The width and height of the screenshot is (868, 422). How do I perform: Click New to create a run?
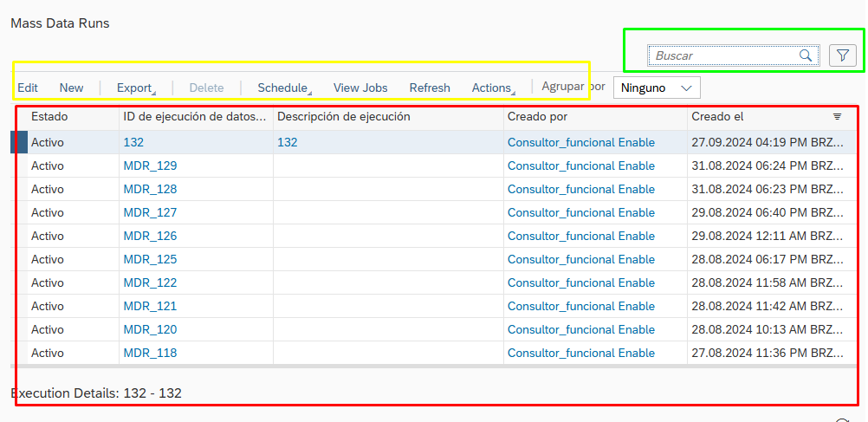(72, 88)
